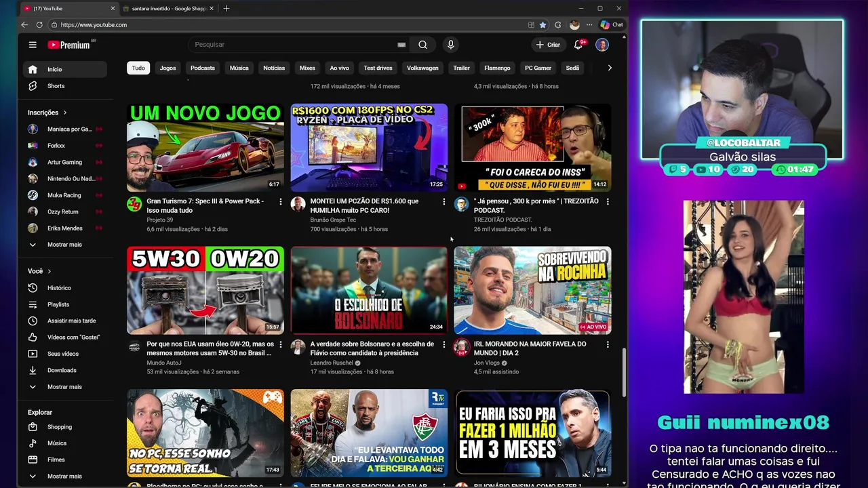
Task: Expand Você section Mostrar mais
Action: tap(66, 387)
